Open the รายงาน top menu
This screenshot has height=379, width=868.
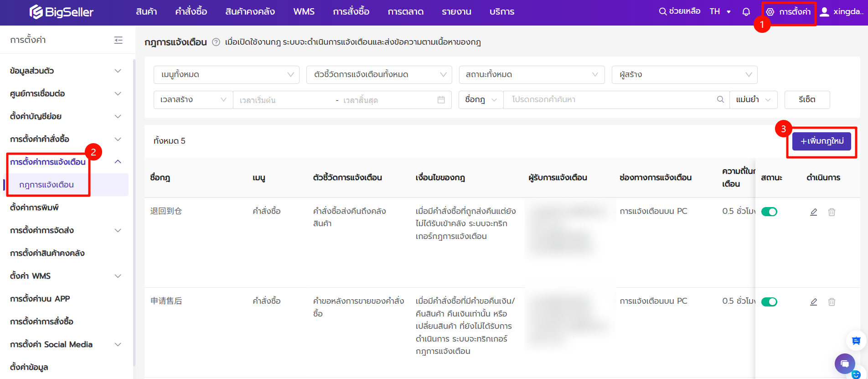(456, 12)
